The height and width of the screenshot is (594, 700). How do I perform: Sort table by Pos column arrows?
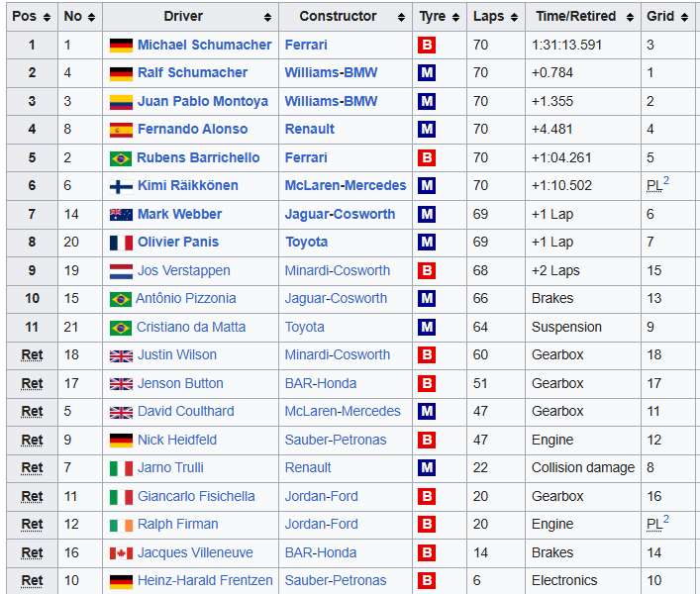click(x=47, y=17)
